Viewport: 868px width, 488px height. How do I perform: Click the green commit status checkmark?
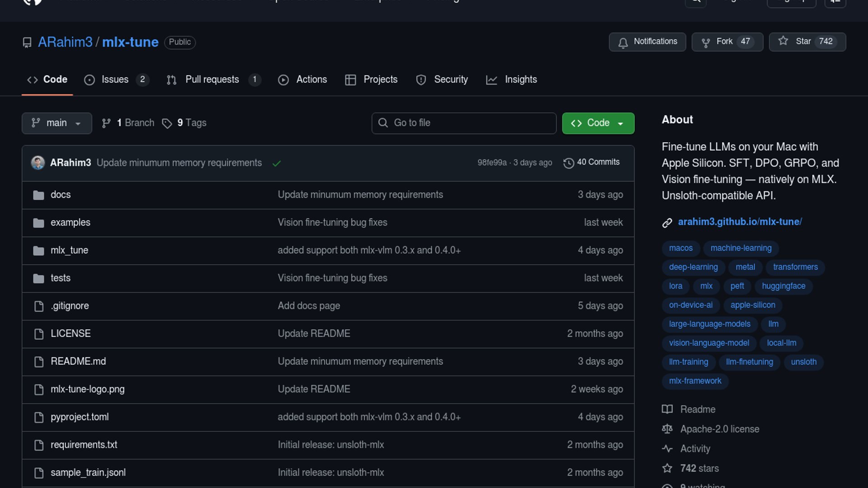(x=277, y=163)
